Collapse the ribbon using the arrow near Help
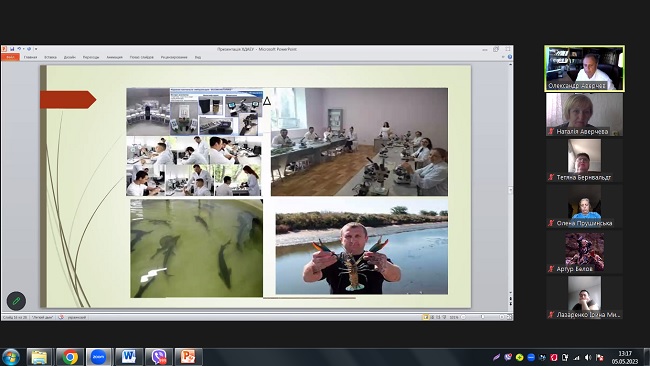Image resolution: width=650 pixels, height=366 pixels. [503, 57]
